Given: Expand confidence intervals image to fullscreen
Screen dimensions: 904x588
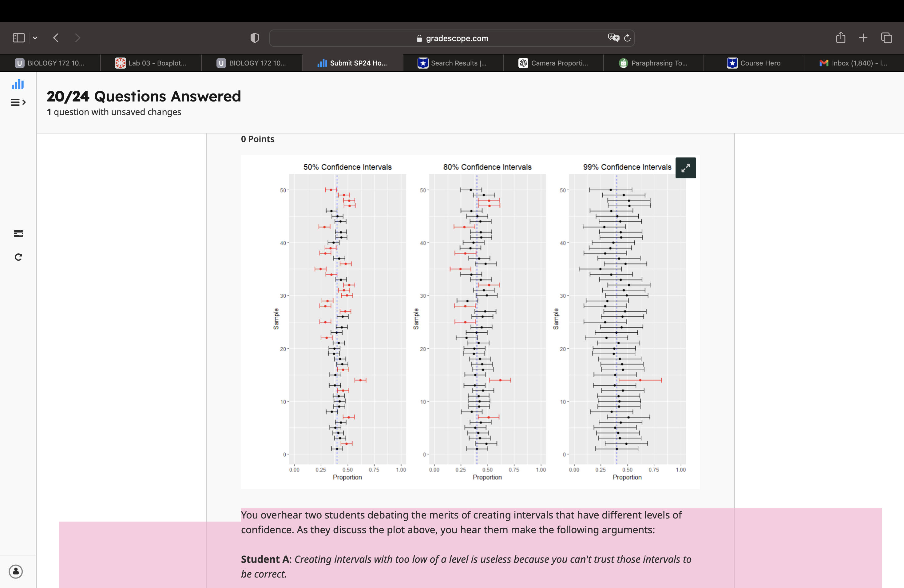Looking at the screenshot, I should pos(685,168).
